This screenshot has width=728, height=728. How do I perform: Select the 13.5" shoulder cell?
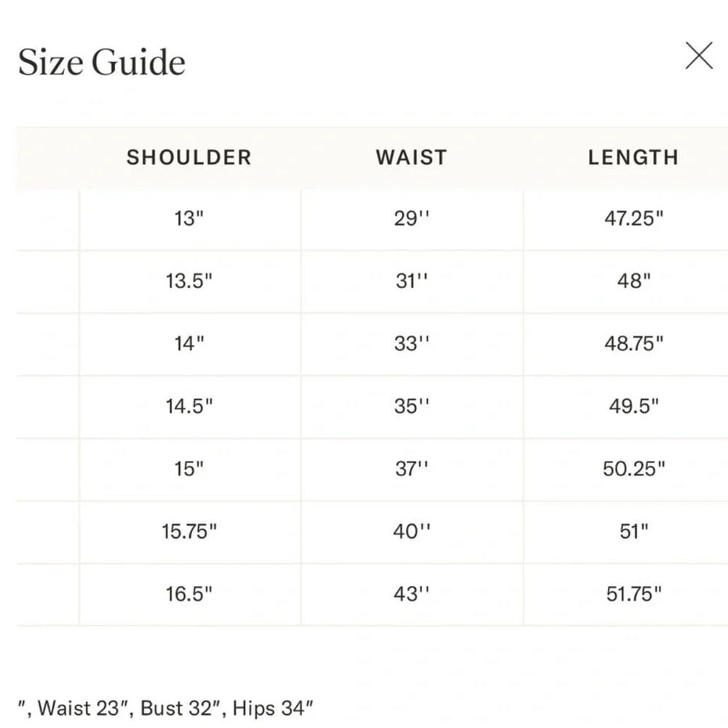(189, 281)
